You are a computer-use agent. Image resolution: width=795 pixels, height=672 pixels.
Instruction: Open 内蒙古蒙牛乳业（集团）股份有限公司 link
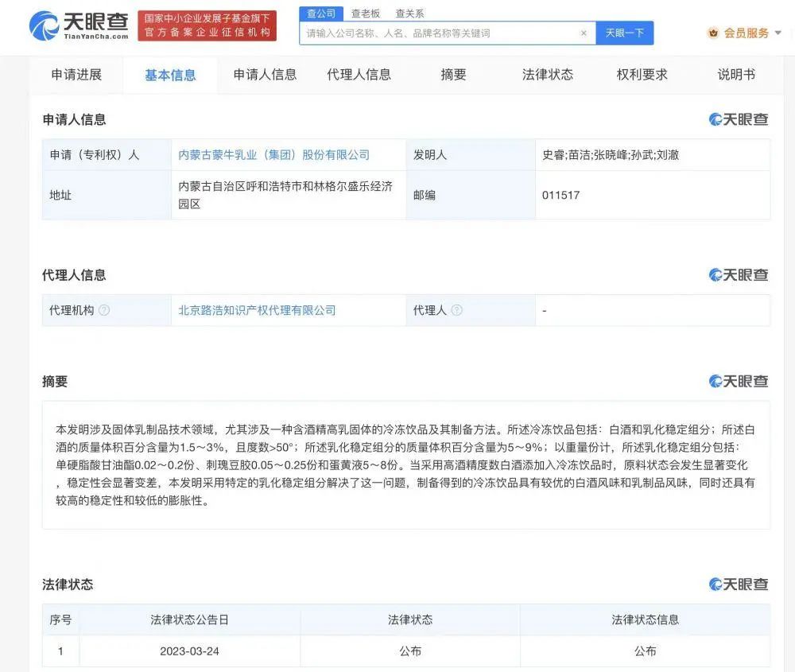pos(274,155)
